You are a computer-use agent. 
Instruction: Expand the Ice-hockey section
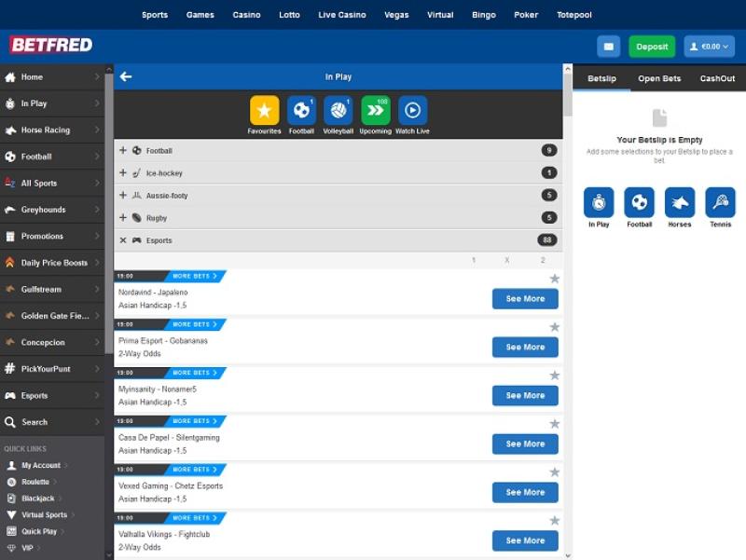pos(123,173)
